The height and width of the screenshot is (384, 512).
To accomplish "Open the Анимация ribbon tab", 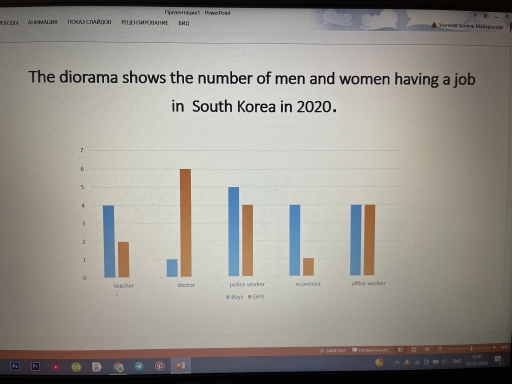I will (43, 22).
